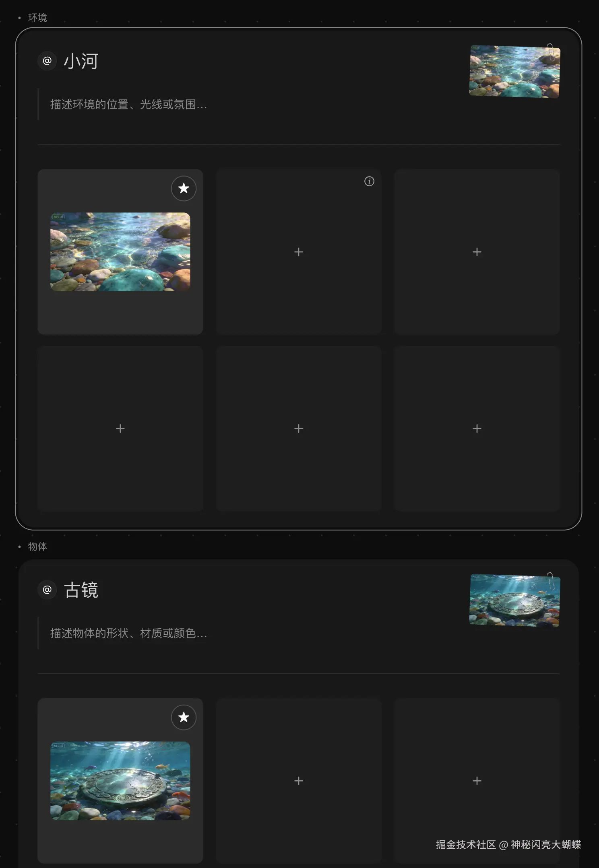This screenshot has height=868, width=599.
Task: Add an image in the 古镜 right slot
Action: pyautogui.click(x=477, y=781)
